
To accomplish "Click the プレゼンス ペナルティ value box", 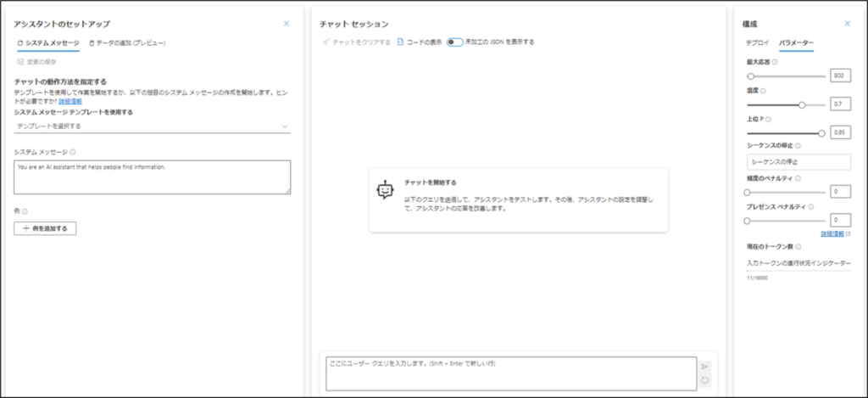I will coord(840,220).
